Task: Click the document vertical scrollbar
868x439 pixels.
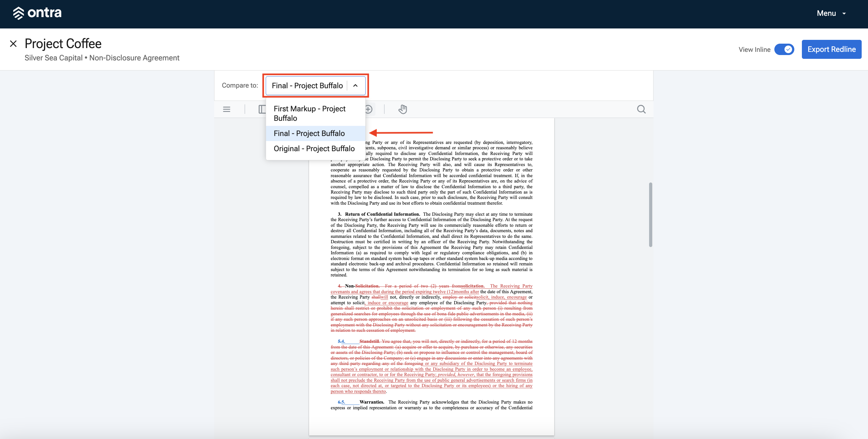Action: point(650,215)
